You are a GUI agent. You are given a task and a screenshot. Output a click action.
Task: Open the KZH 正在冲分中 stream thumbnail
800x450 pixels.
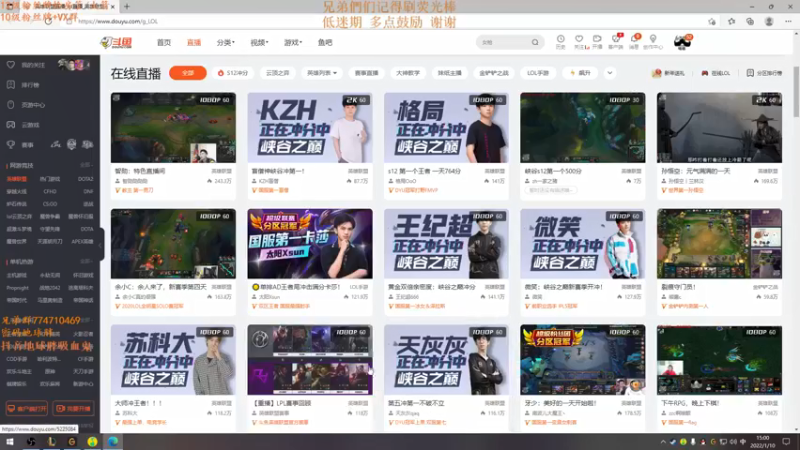tap(310, 128)
